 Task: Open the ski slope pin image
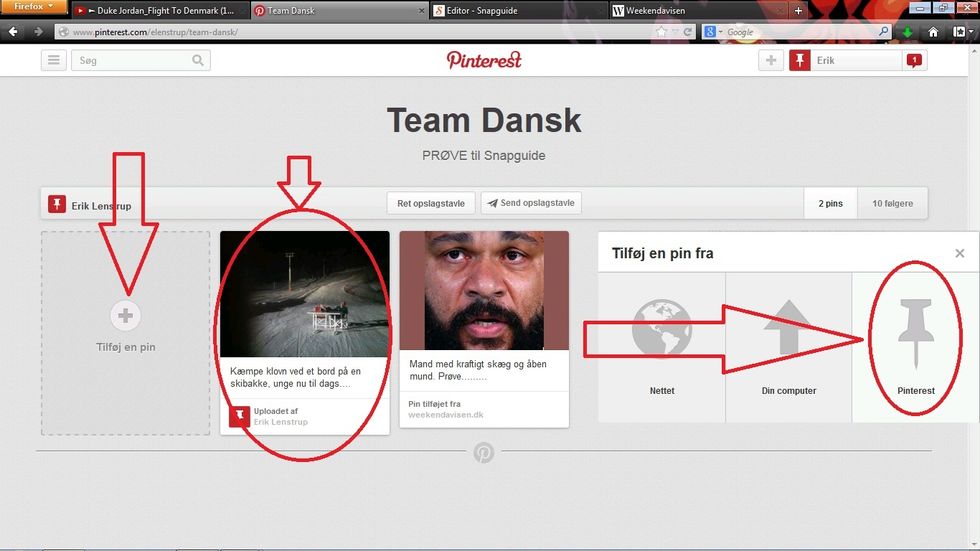coord(304,294)
